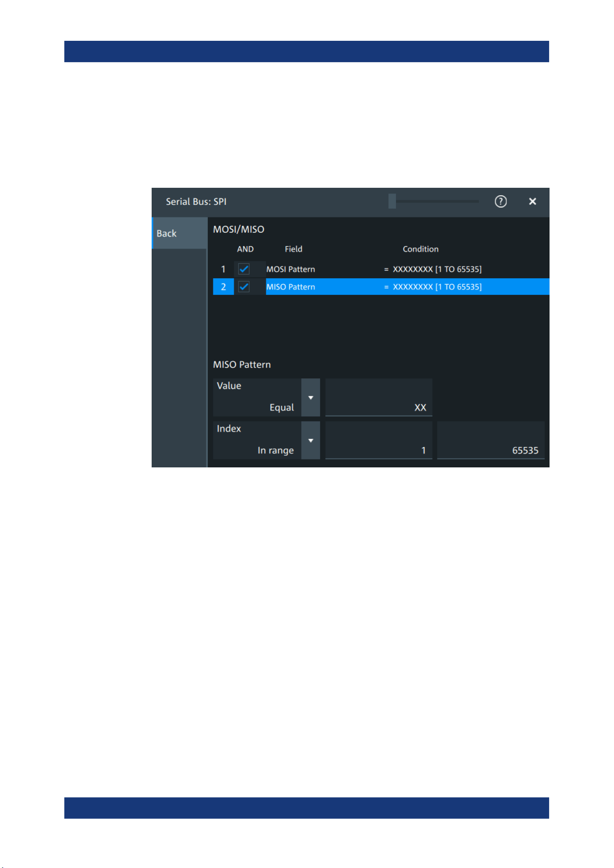
Task: Go Back in the side panel
Action: coord(179,233)
